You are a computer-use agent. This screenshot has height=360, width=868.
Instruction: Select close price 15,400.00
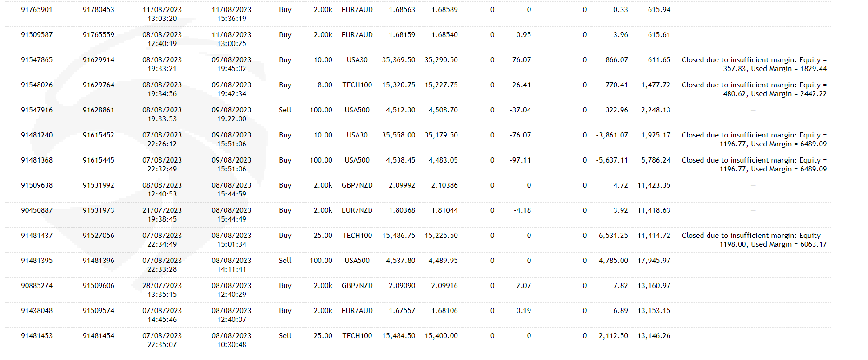(x=441, y=336)
